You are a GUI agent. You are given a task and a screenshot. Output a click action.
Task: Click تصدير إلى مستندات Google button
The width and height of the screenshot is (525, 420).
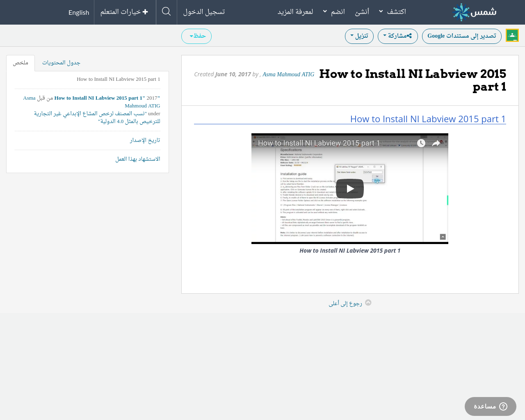pyautogui.click(x=462, y=36)
